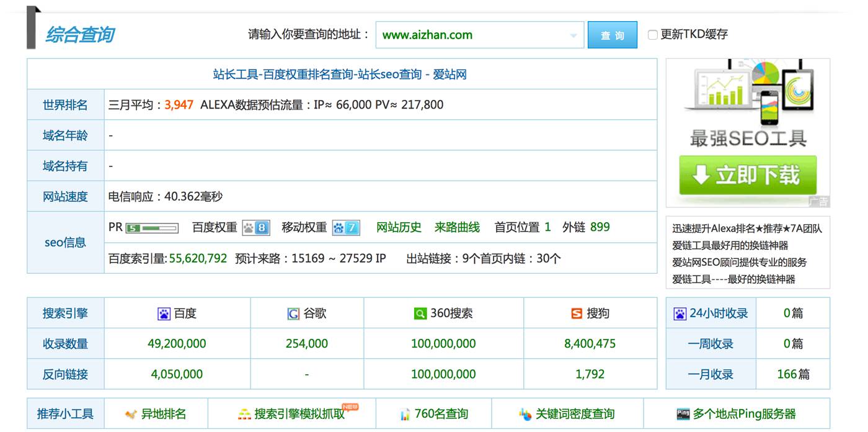Click the www.aizhan.com address input field
This screenshot has width=868, height=432.
click(471, 35)
